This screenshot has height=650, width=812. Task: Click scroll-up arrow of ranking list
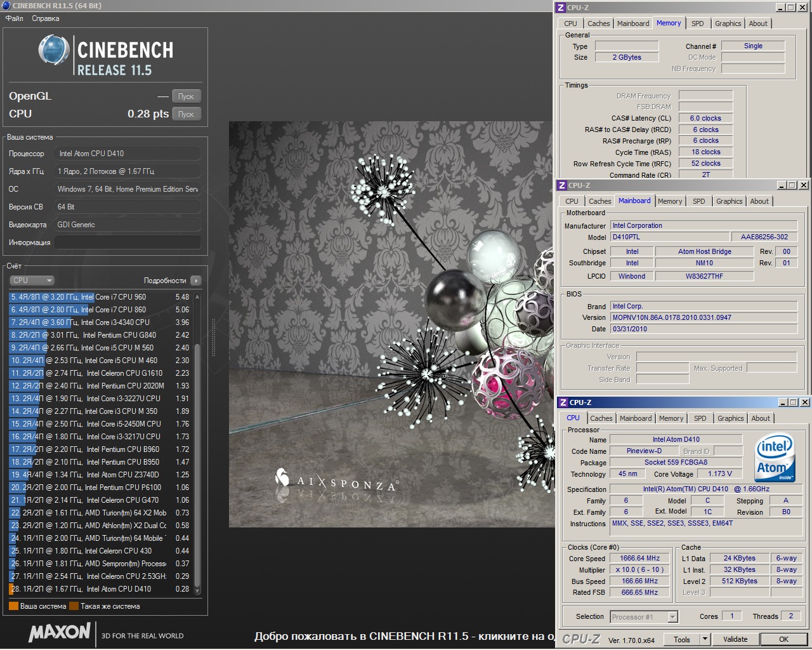tap(197, 296)
